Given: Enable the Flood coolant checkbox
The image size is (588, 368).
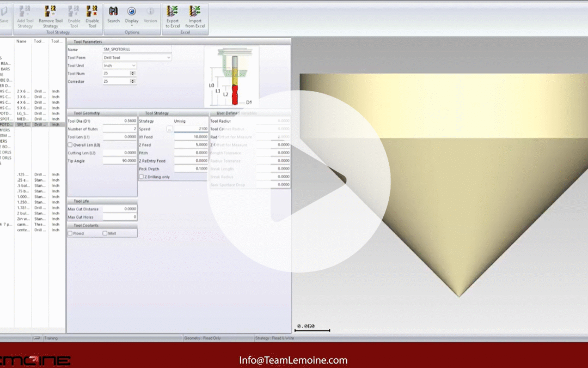Looking at the screenshot, I should tap(70, 233).
